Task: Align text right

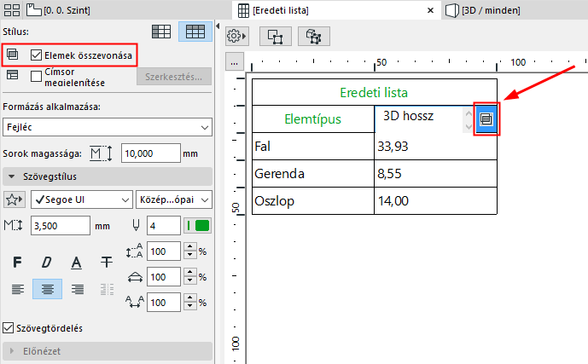Action: 78,289
